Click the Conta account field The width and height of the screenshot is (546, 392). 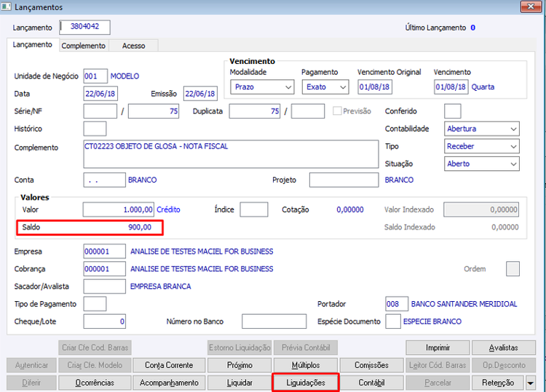click(x=104, y=180)
